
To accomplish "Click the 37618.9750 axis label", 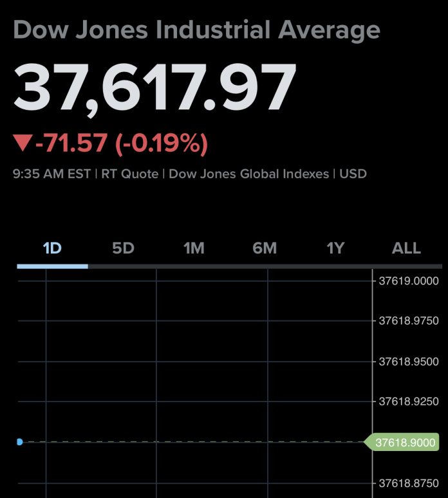I will pos(408,320).
